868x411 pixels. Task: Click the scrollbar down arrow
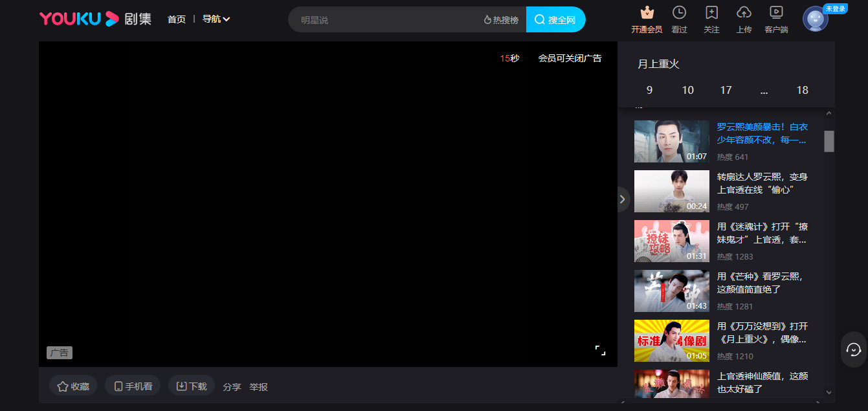(829, 392)
